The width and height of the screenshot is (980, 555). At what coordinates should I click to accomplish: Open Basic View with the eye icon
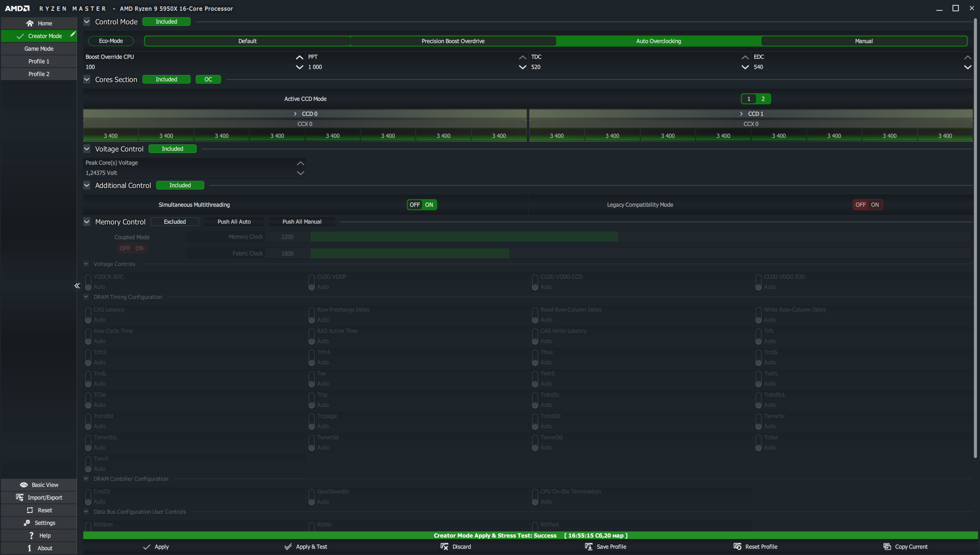pos(24,485)
